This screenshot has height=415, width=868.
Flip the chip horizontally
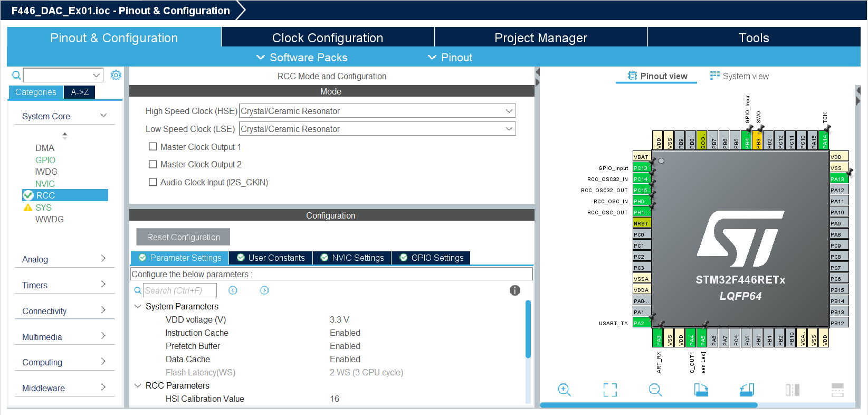(792, 390)
